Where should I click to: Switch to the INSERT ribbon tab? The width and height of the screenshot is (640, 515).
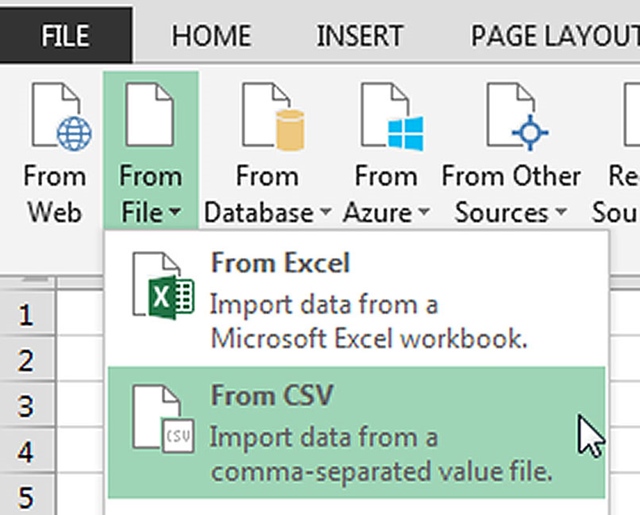[360, 36]
